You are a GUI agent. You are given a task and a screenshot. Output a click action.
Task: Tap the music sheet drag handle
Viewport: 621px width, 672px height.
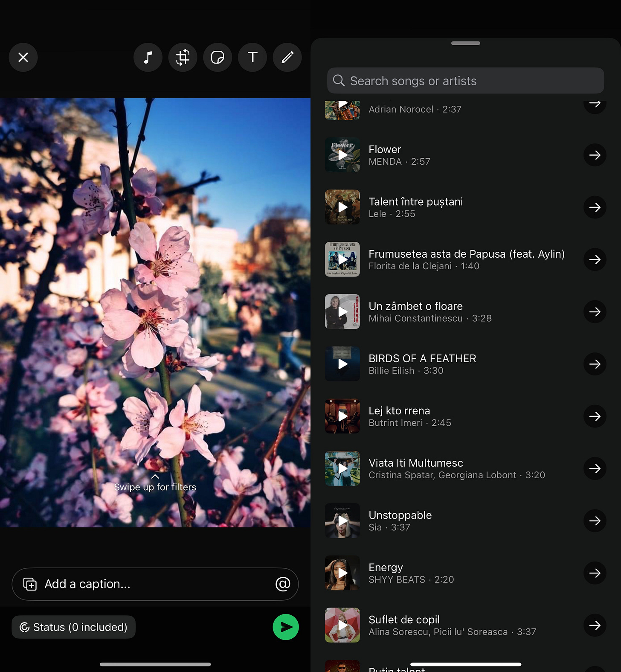(x=465, y=43)
